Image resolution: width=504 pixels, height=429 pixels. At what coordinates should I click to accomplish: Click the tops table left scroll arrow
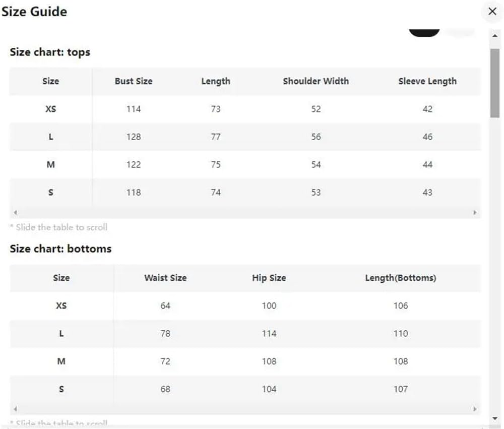tap(15, 212)
